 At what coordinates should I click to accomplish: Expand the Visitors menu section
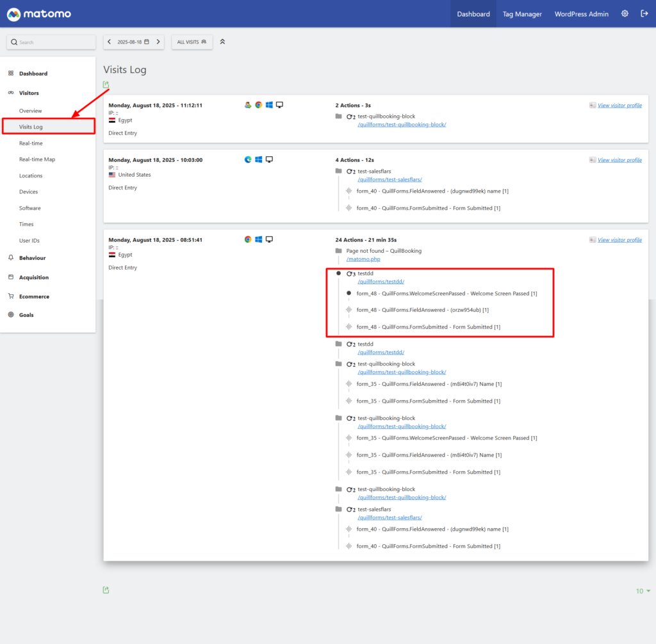click(29, 93)
